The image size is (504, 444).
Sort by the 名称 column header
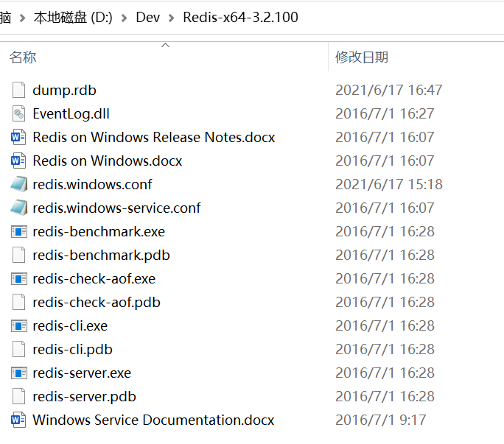(23, 57)
